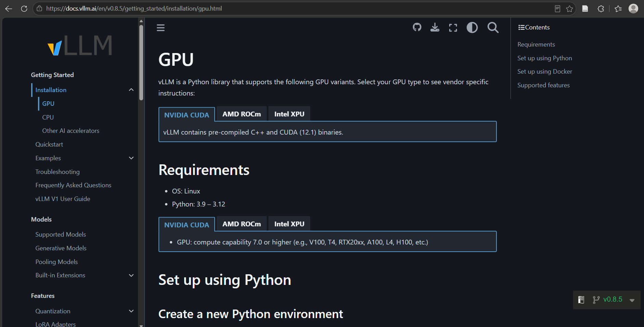Open the LoRA Adapters page
This screenshot has height=327, width=644.
[x=55, y=324]
